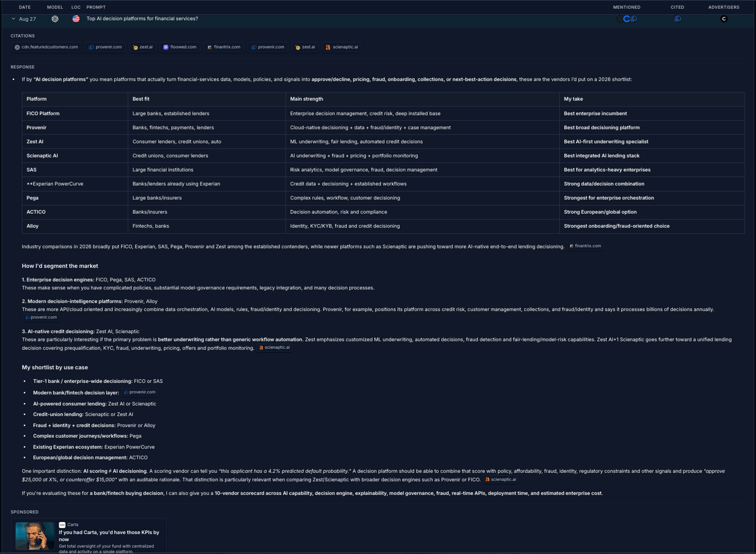
Task: Click the black Carta icon under Advertisers
Action: tap(724, 19)
